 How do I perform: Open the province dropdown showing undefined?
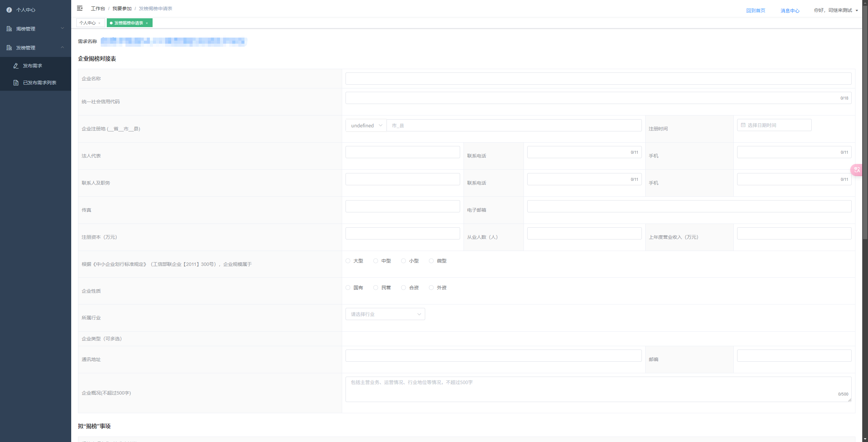(366, 126)
